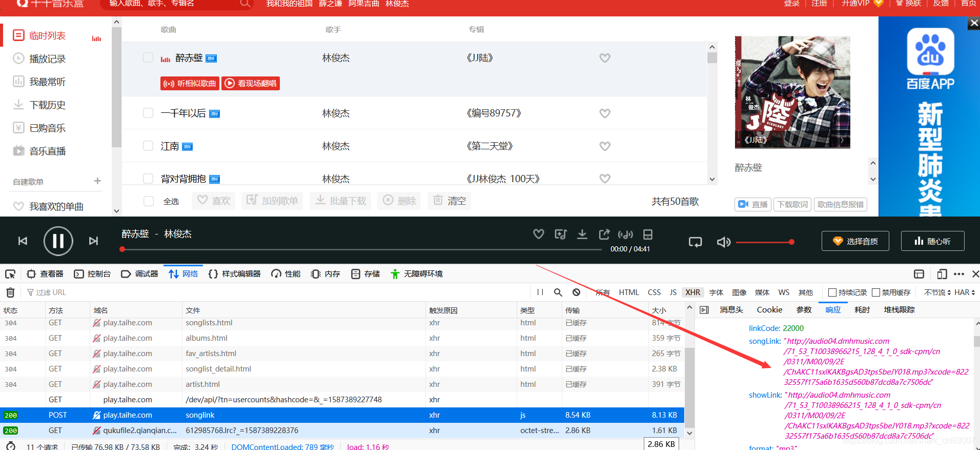Click the 过滤 URL filter field
Viewport: 980px width, 450px height.
coord(277,292)
